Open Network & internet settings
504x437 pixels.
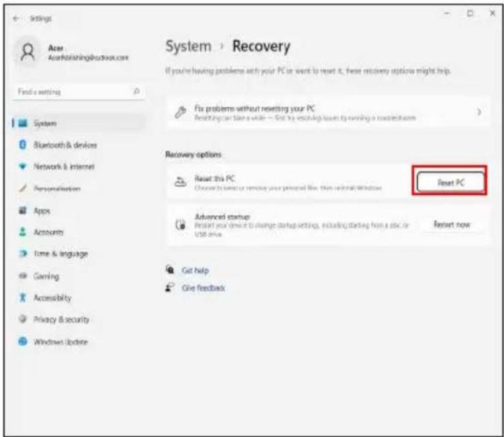point(79,167)
